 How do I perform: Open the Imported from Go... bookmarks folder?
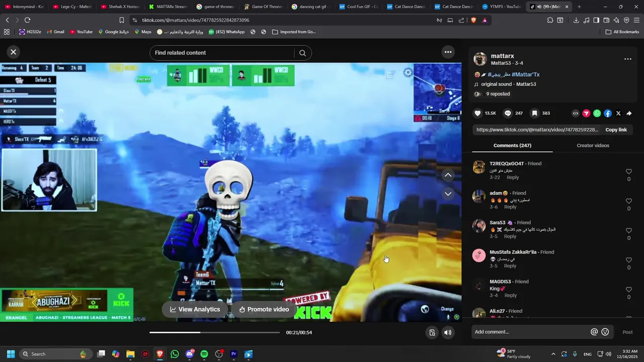[294, 32]
